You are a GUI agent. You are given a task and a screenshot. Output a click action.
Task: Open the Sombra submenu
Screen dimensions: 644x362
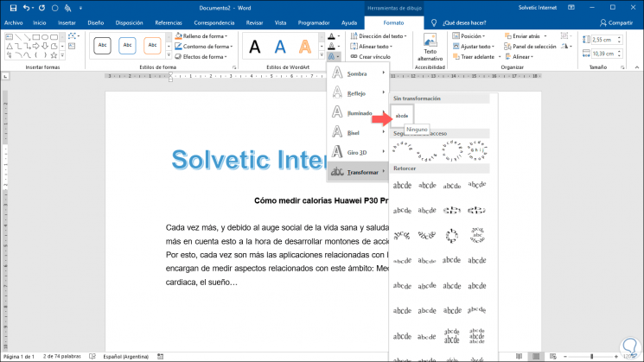pyautogui.click(x=358, y=73)
